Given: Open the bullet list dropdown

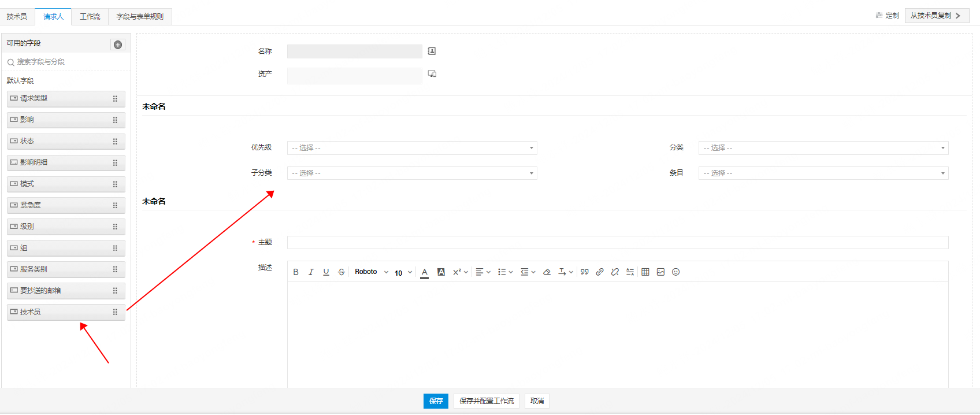Looking at the screenshot, I should [506, 272].
